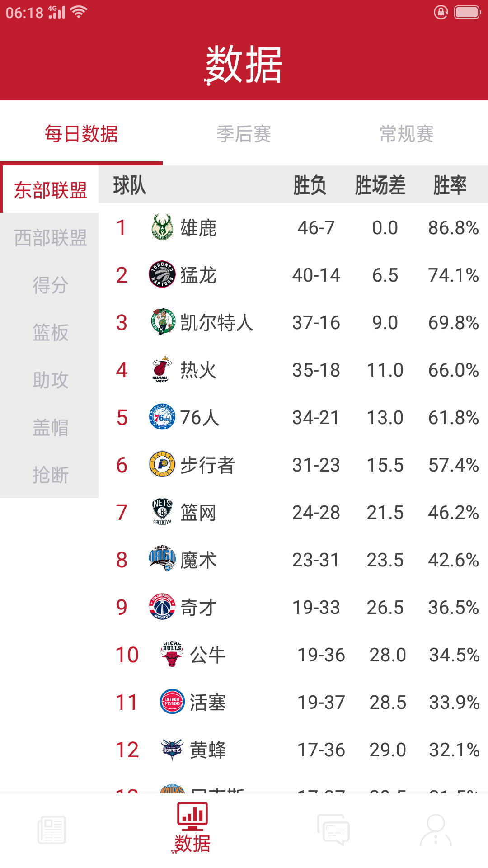Click the profile person icon at bottom right

pyautogui.click(x=435, y=830)
